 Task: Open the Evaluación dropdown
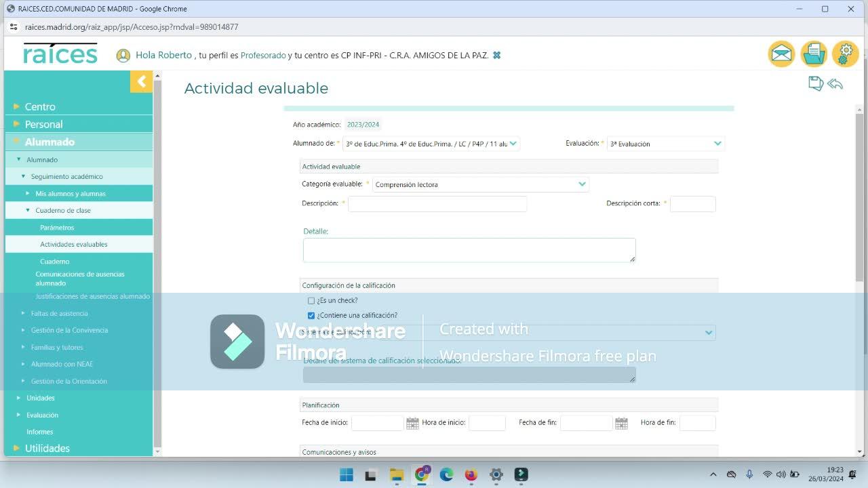(x=666, y=144)
